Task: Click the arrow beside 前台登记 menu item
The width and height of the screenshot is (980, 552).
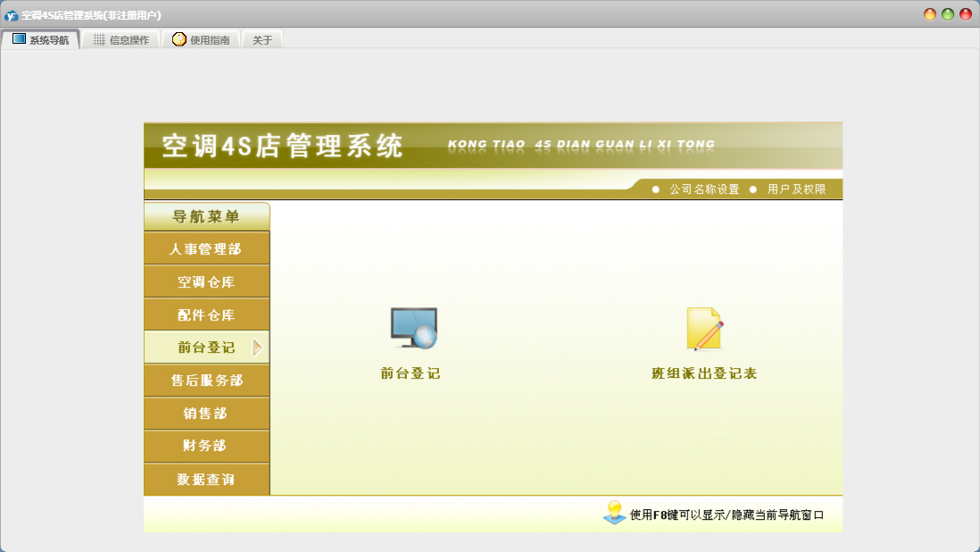Action: coord(257,347)
